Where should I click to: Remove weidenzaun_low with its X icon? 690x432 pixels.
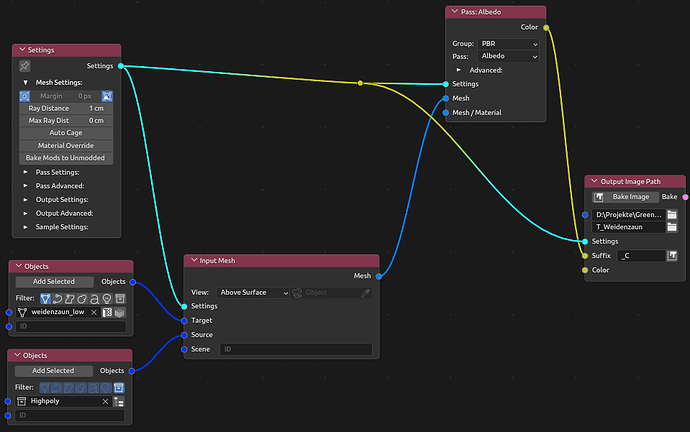click(x=94, y=312)
